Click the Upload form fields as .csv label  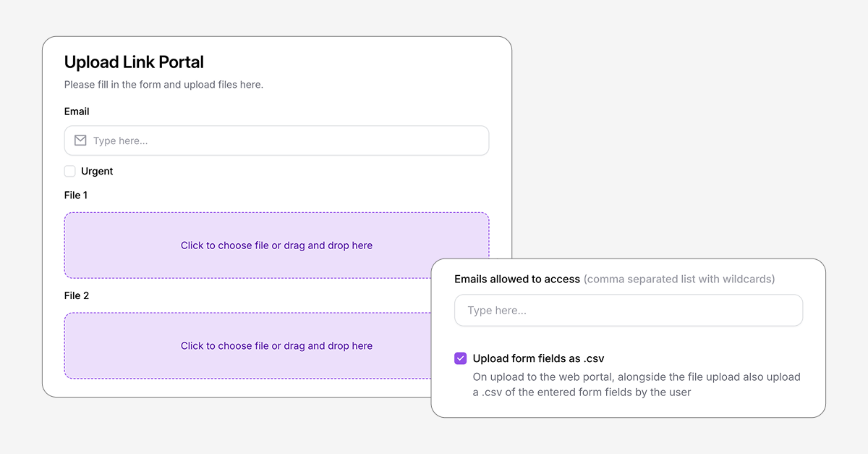(x=538, y=358)
